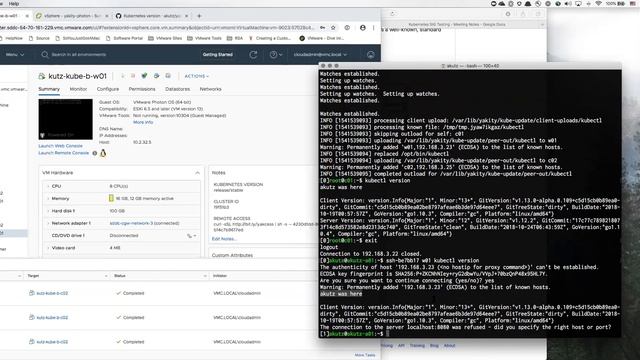The height and width of the screenshot is (360, 640).
Task: Click the AirPlay display icon in menu bar
Action: tap(578, 3)
